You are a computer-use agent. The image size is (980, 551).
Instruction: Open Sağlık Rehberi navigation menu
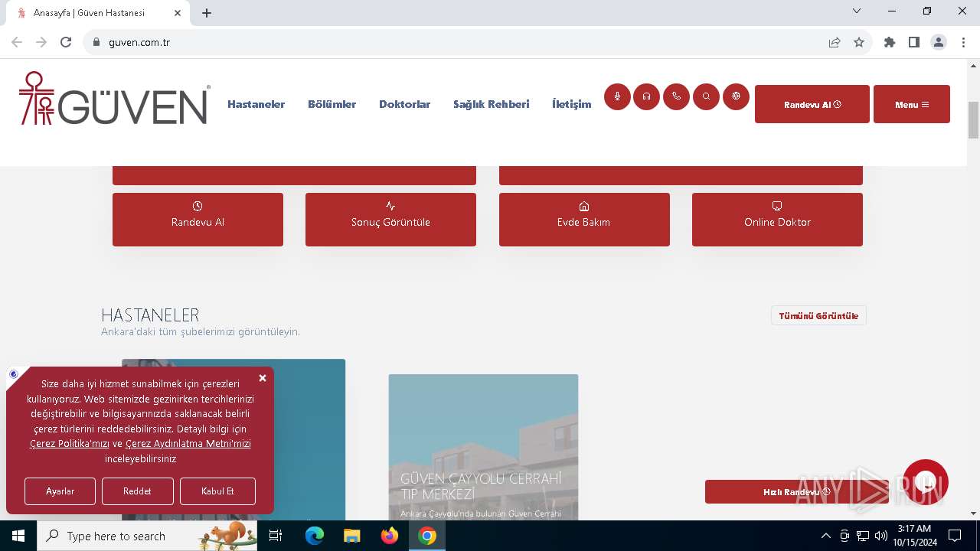(491, 104)
